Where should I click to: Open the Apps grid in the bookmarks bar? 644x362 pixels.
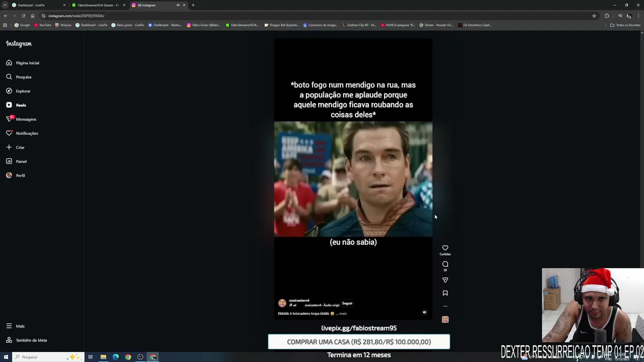(5, 25)
